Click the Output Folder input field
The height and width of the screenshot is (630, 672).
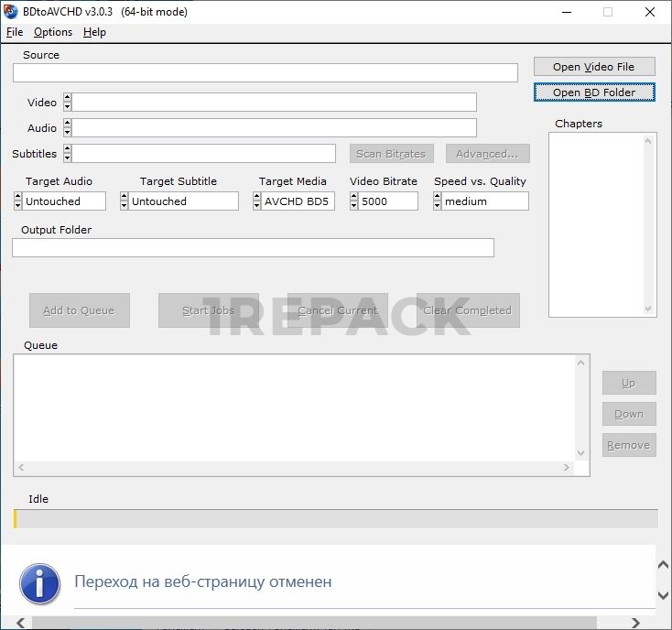[253, 248]
